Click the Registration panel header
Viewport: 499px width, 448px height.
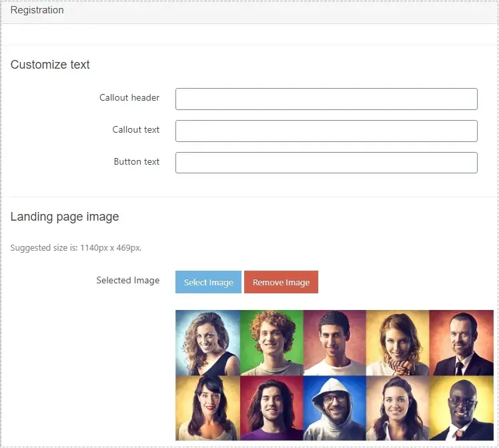click(x=249, y=11)
